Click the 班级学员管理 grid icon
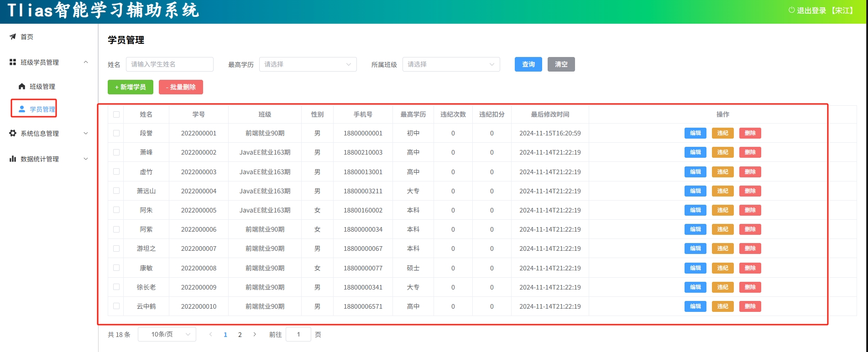Screen dimensions: 868x352 [13, 62]
